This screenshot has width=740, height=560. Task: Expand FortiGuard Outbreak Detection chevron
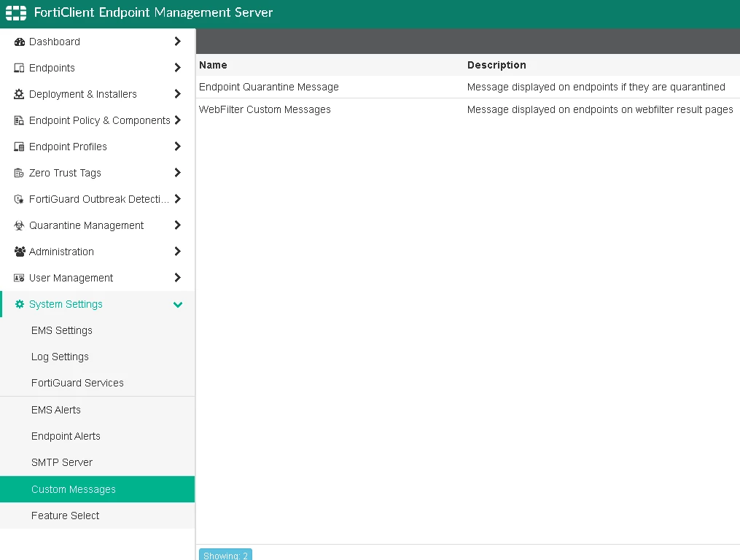tap(177, 199)
